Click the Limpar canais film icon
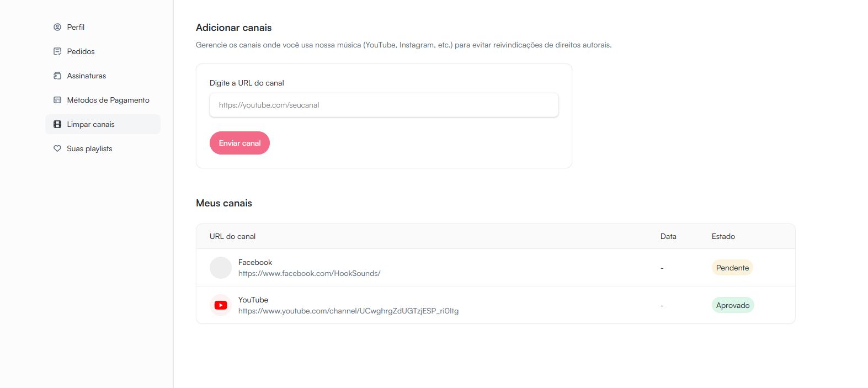This screenshot has width=868, height=388. coord(57,124)
